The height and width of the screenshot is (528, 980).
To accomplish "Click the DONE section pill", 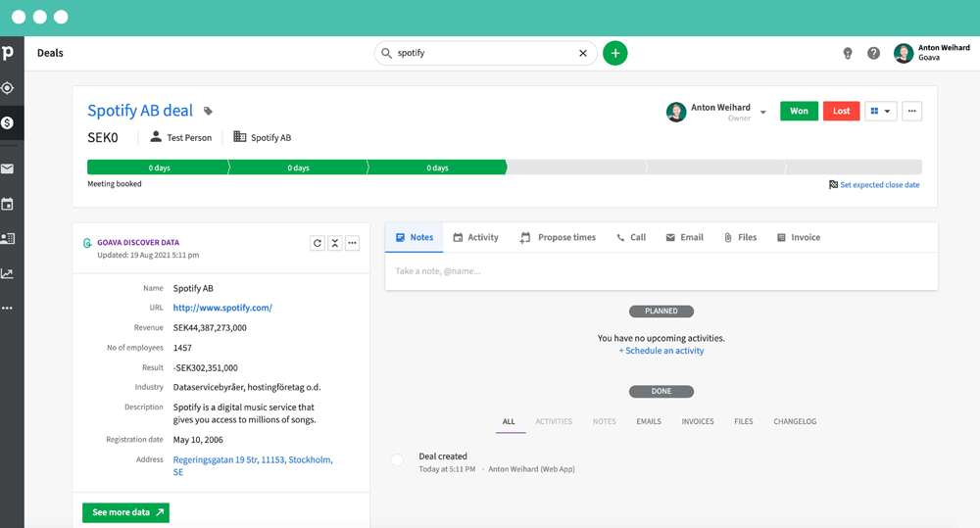I will pyautogui.click(x=661, y=392).
